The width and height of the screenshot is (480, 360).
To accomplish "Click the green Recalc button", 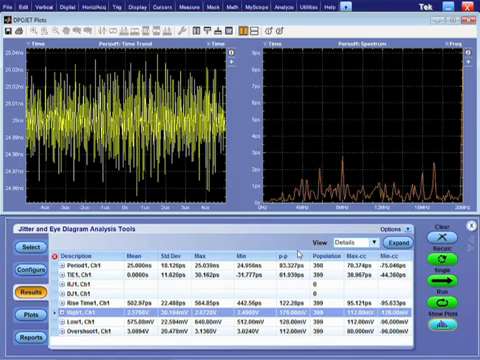I will click(442, 259).
